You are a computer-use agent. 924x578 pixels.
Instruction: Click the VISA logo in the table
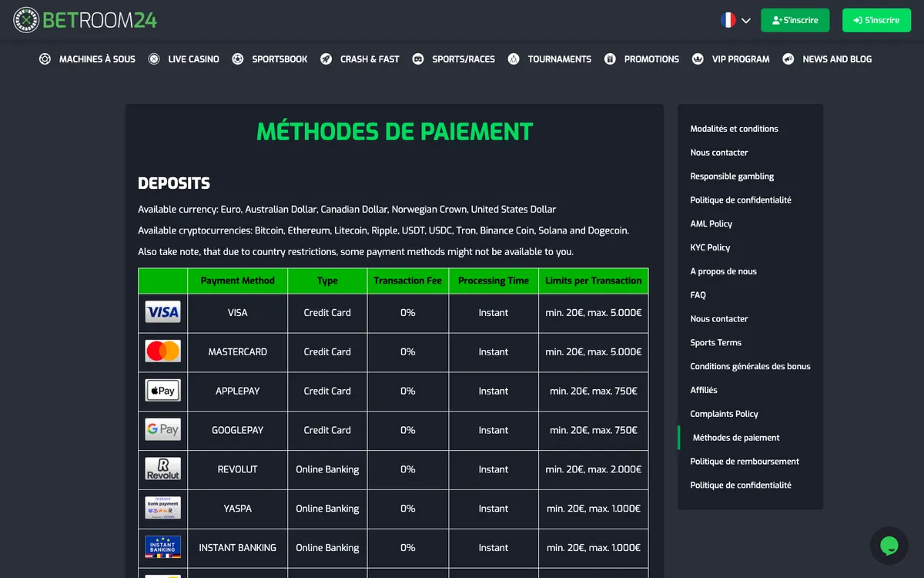163,312
